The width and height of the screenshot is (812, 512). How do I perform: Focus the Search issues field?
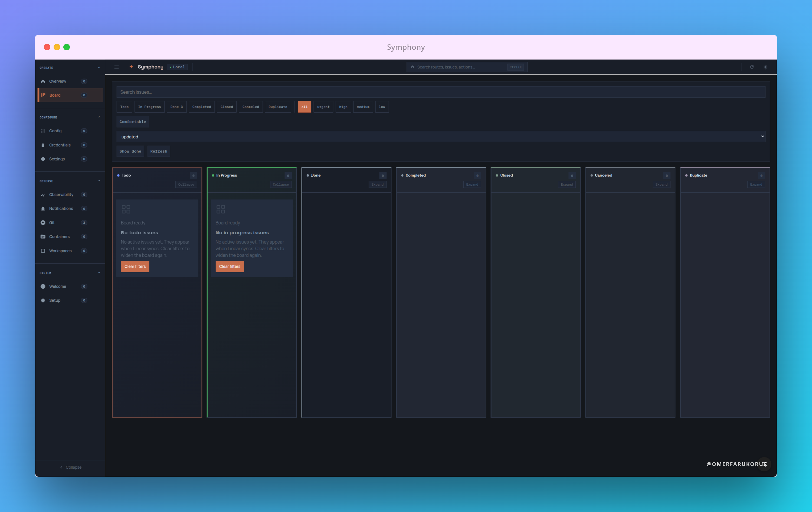coord(441,92)
